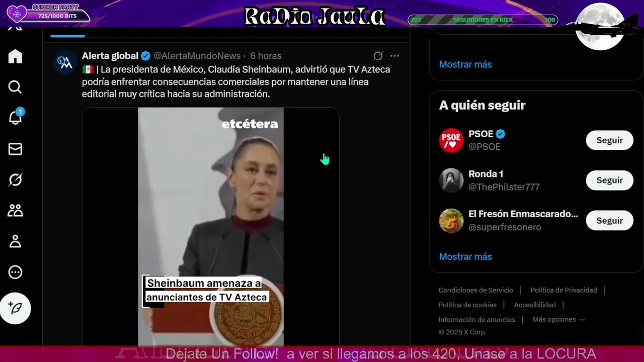Click the 6 horas timestamp
The width and height of the screenshot is (644, 362).
[x=266, y=56]
